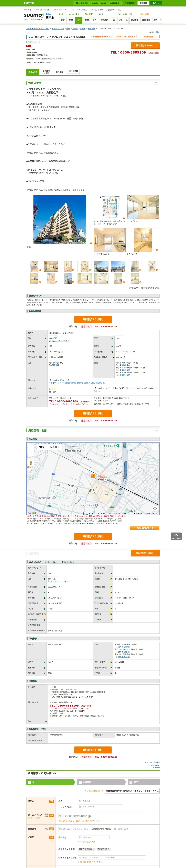Expand the 暮らし navigation menu
The image size is (186, 868).
157,20
